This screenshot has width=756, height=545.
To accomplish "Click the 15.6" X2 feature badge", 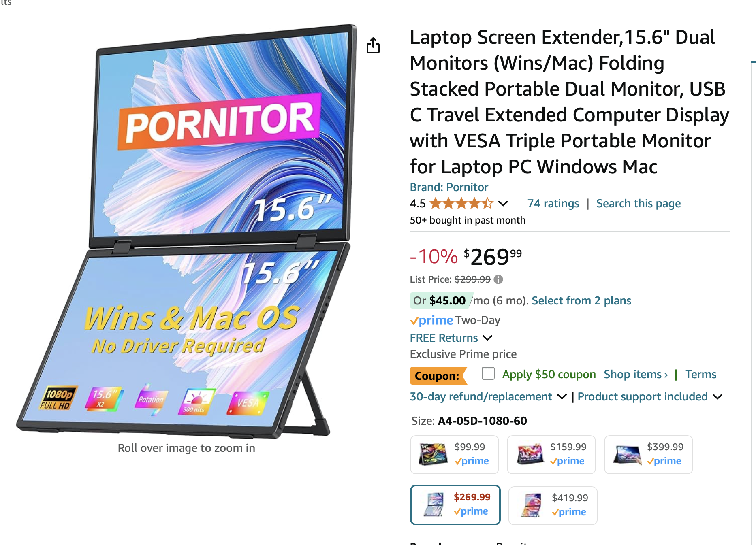I will pyautogui.click(x=103, y=398).
